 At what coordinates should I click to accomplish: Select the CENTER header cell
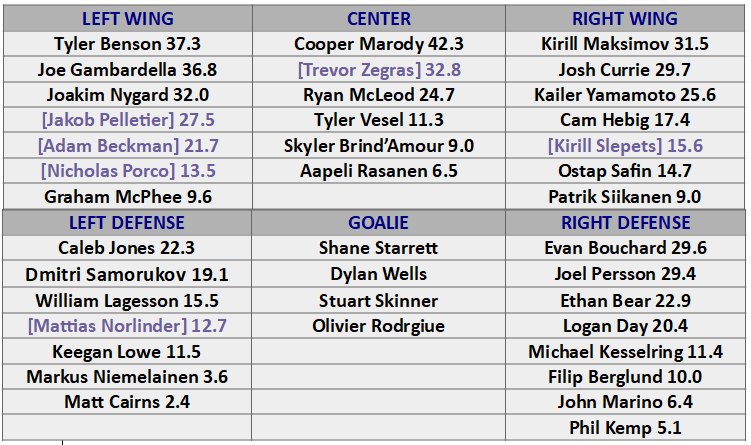click(379, 19)
